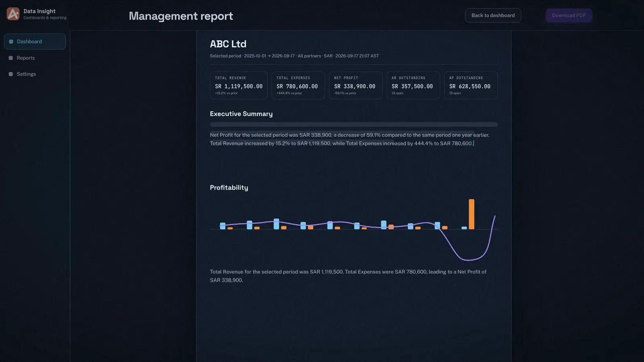Open the Dashboard sidebar item

35,41
